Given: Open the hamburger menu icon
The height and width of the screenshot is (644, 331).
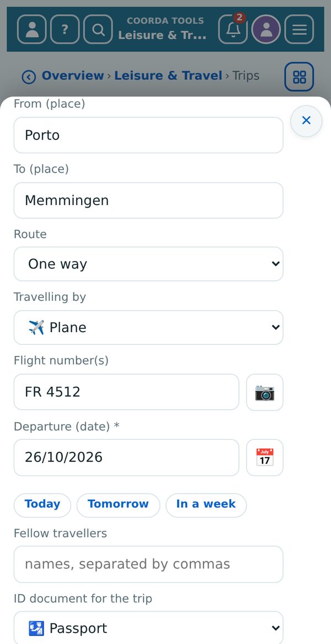Looking at the screenshot, I should [300, 29].
